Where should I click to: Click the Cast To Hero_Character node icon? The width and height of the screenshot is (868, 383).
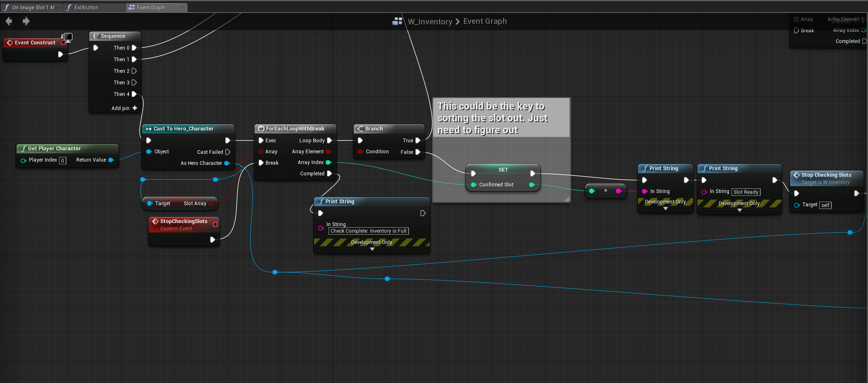pyautogui.click(x=148, y=128)
